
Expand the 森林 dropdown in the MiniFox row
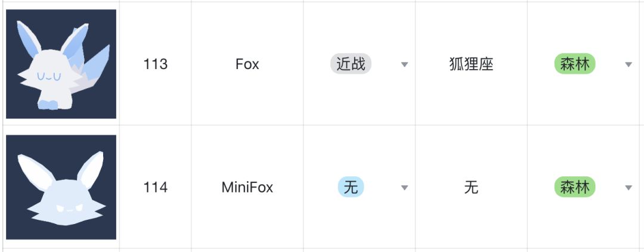[x=628, y=188]
